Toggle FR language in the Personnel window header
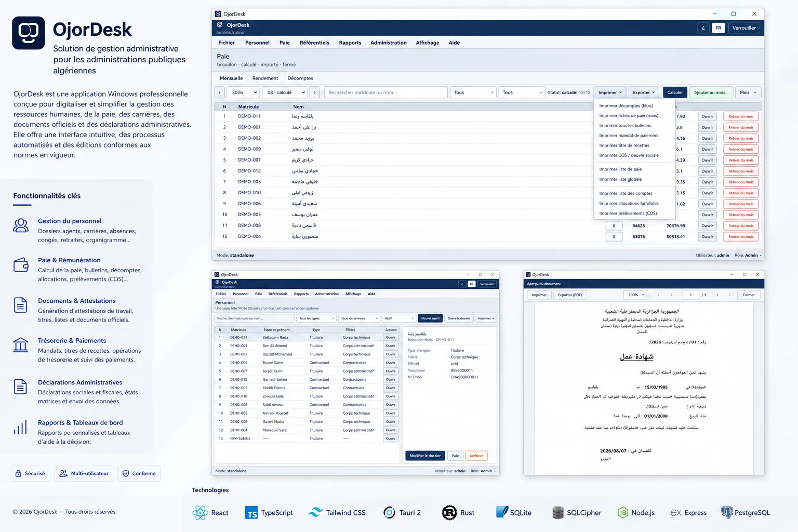The image size is (798, 532). 471,284
